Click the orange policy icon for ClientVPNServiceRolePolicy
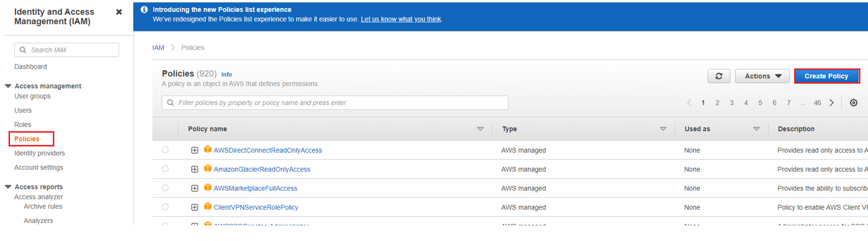This screenshot has height=241, width=868. pos(207,206)
